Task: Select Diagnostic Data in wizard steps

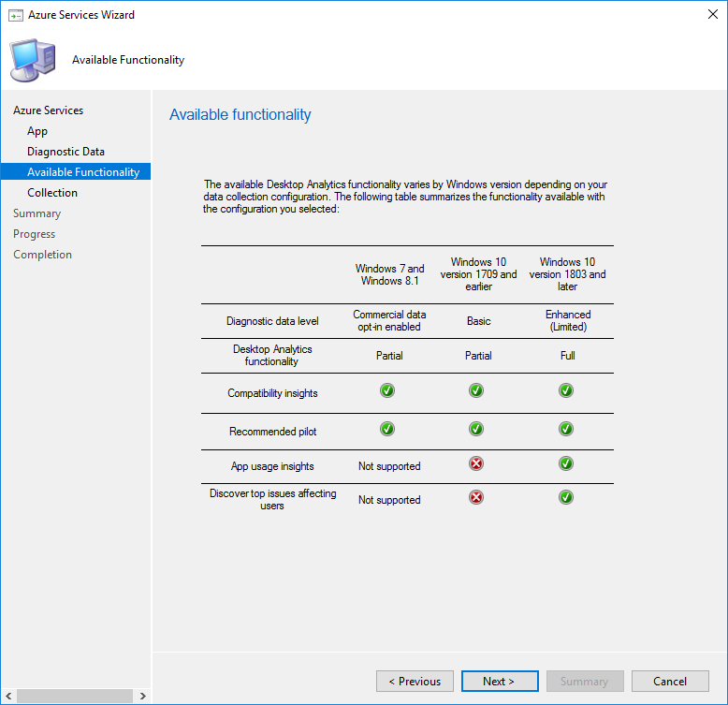Action: pos(66,152)
